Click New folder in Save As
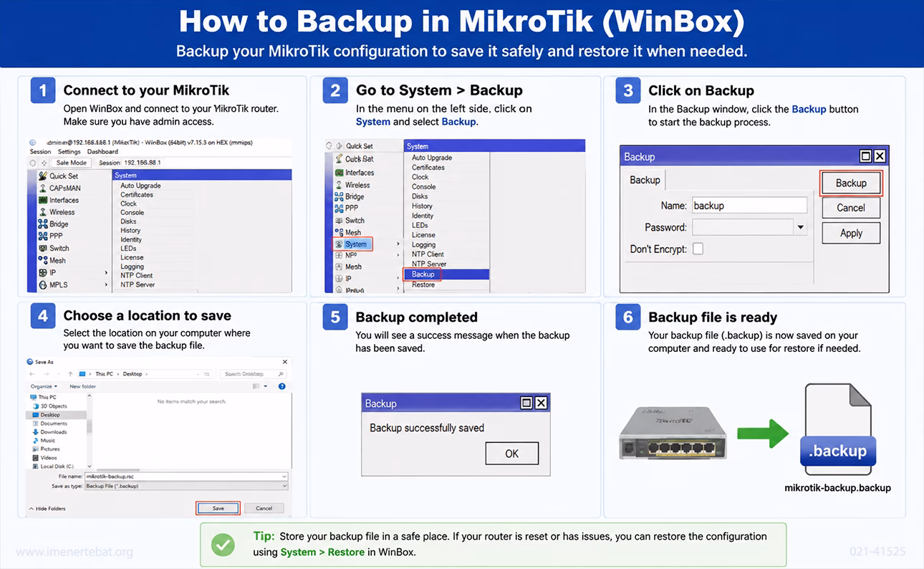Image resolution: width=924 pixels, height=569 pixels. pos(82,386)
